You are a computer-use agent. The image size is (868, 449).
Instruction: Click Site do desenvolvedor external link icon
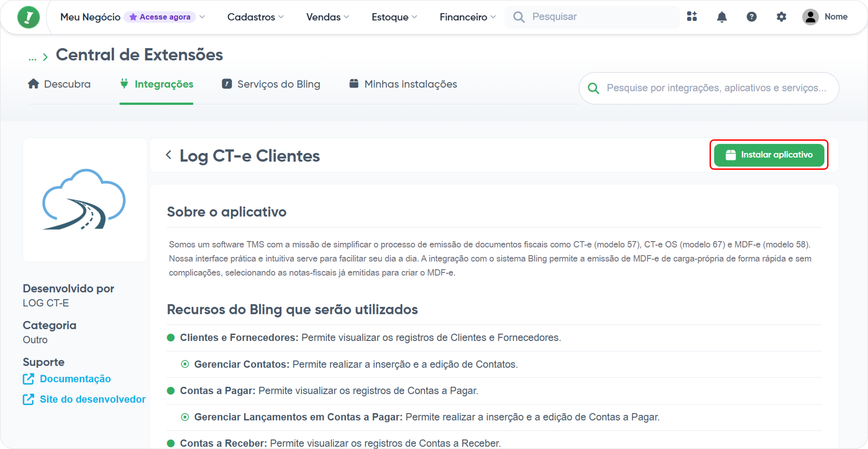click(28, 399)
